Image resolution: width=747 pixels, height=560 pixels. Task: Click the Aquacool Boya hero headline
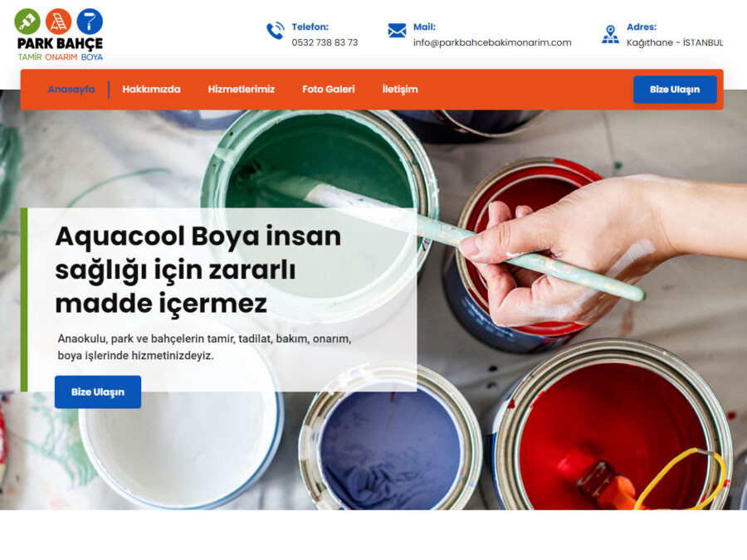[198, 270]
